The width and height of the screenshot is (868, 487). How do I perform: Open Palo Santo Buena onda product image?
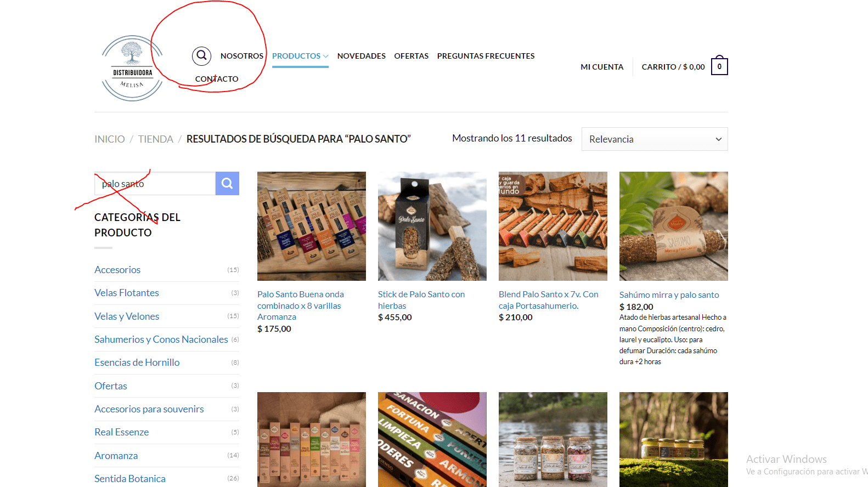coord(312,226)
